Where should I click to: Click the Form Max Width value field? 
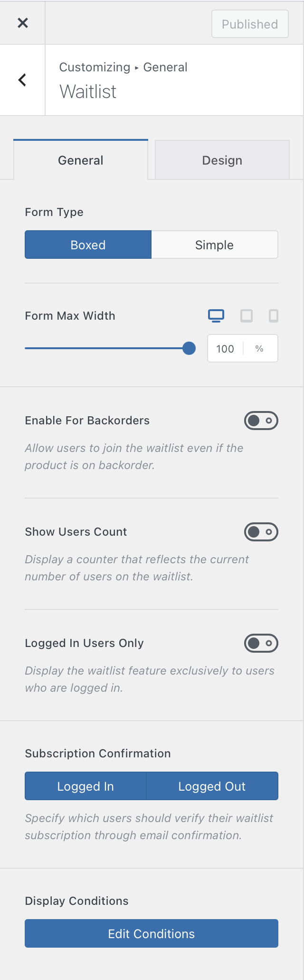pyautogui.click(x=225, y=349)
